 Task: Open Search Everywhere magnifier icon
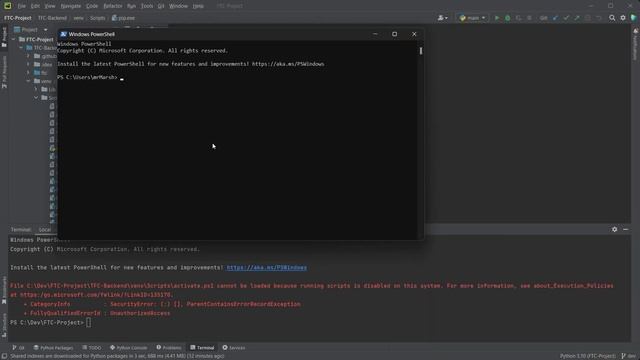tap(612, 18)
